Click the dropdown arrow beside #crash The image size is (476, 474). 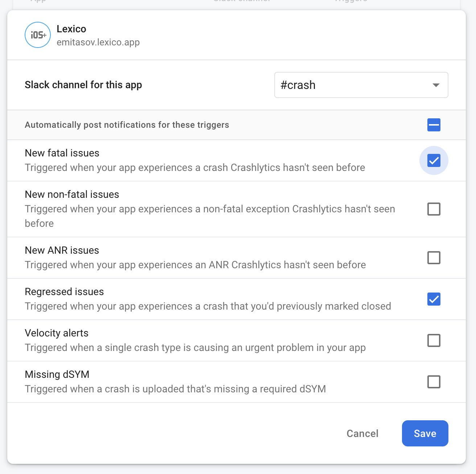(436, 85)
